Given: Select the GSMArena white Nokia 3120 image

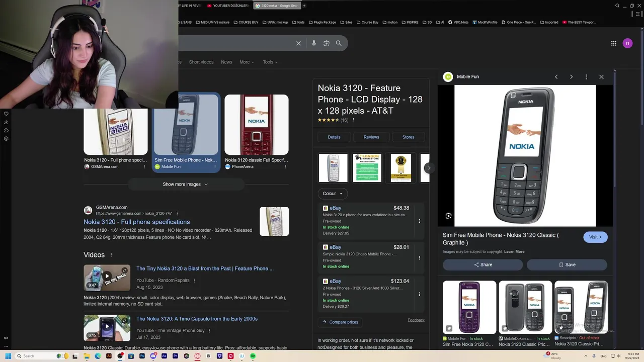Looking at the screenshot, I should point(116,132).
